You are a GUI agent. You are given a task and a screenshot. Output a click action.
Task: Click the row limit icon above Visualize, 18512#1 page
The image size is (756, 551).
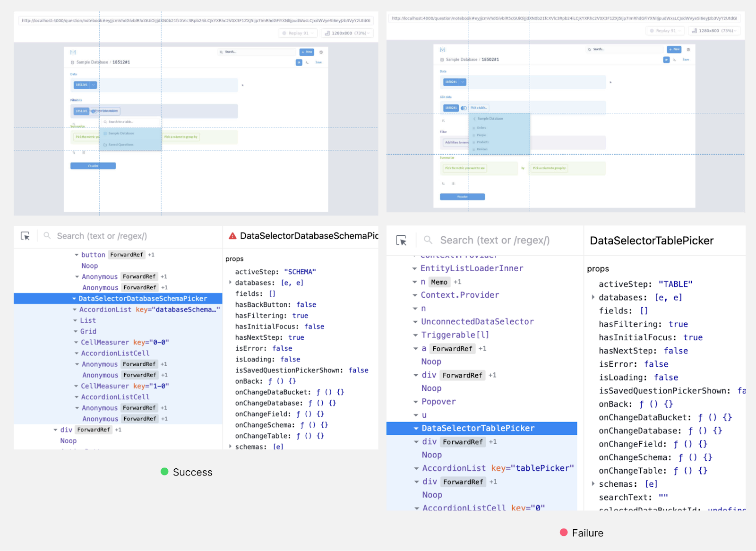pyautogui.click(x=84, y=153)
